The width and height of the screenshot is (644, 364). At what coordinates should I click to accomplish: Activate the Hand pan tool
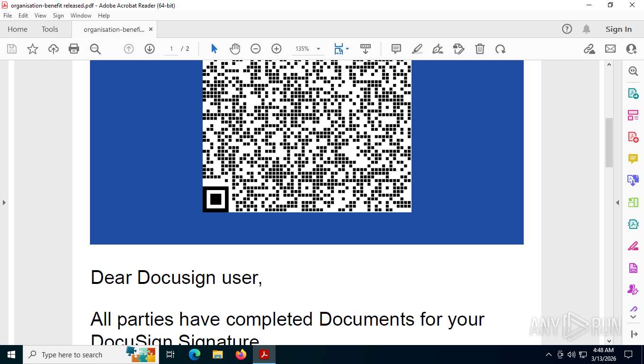[x=235, y=49]
